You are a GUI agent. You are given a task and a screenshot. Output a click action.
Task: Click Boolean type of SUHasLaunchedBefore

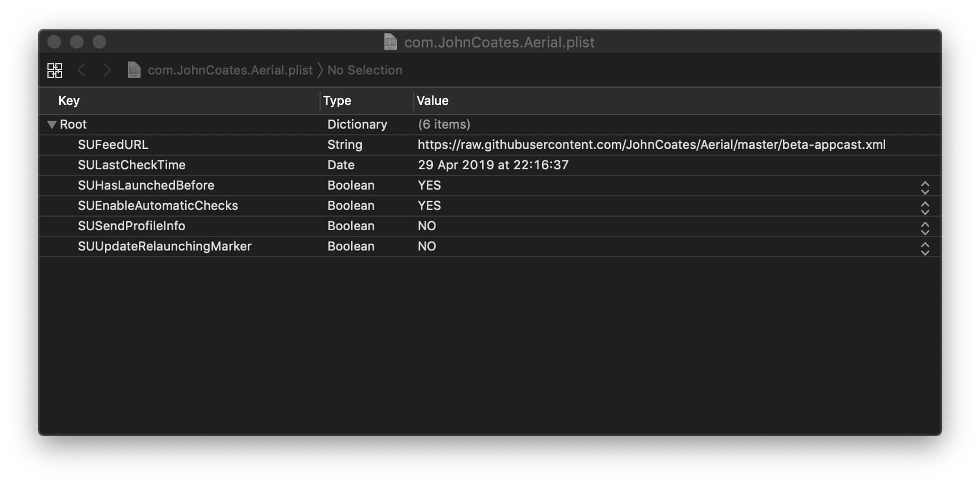351,185
